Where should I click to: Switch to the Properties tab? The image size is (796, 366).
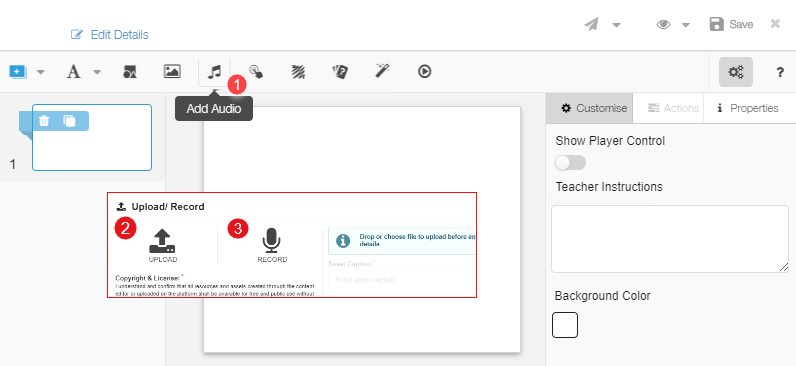coord(749,108)
